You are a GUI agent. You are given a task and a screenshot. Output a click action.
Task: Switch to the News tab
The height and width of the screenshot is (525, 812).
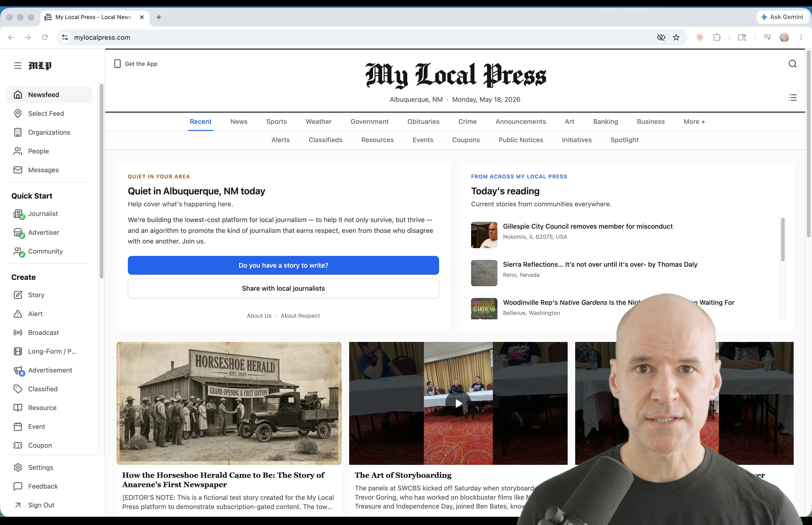tap(239, 122)
